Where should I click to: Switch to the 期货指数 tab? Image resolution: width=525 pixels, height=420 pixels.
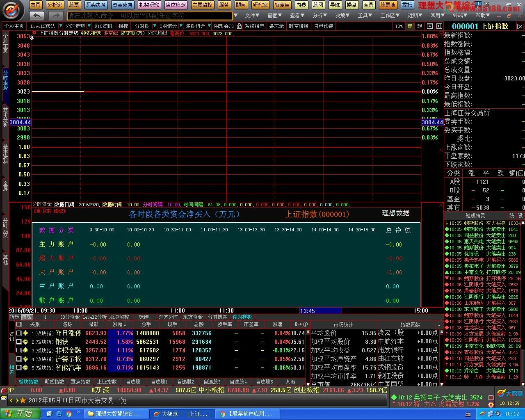pos(54,381)
